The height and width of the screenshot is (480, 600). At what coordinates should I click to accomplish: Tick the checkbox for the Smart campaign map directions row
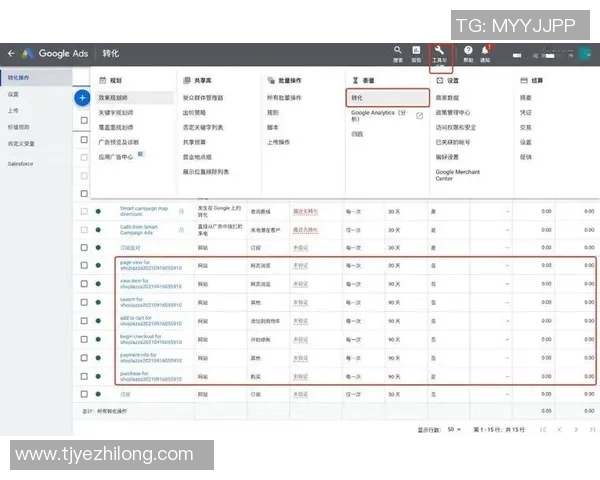click(x=84, y=211)
